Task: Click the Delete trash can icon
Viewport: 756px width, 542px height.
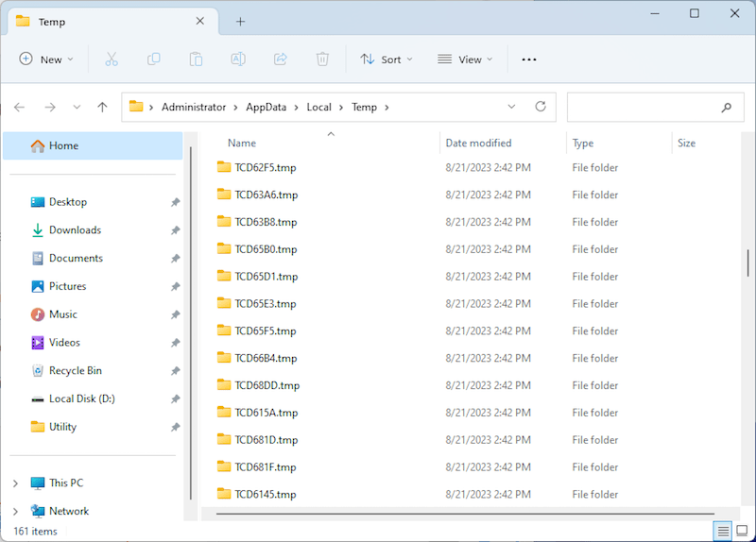Action: coord(322,59)
